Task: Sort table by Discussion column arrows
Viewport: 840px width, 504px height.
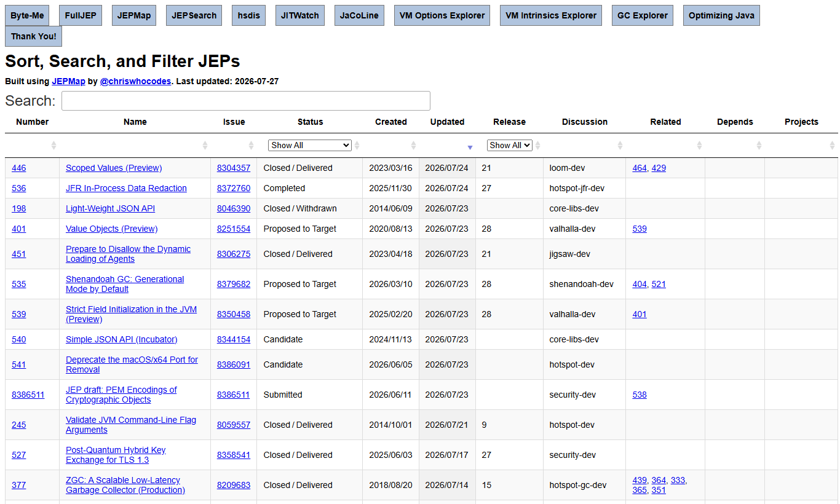Action: [x=620, y=146]
